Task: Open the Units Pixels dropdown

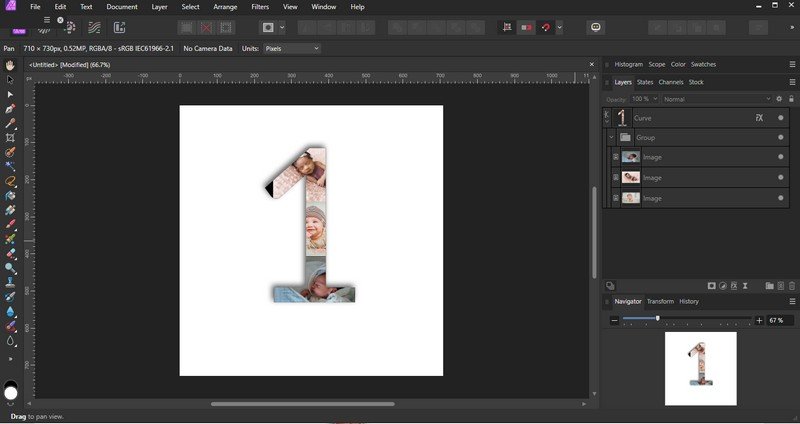Action: click(291, 48)
